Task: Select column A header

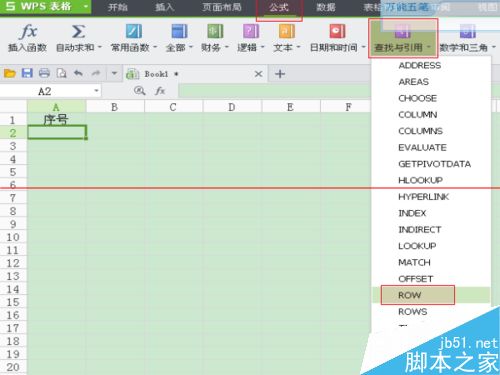Action: pyautogui.click(x=56, y=107)
